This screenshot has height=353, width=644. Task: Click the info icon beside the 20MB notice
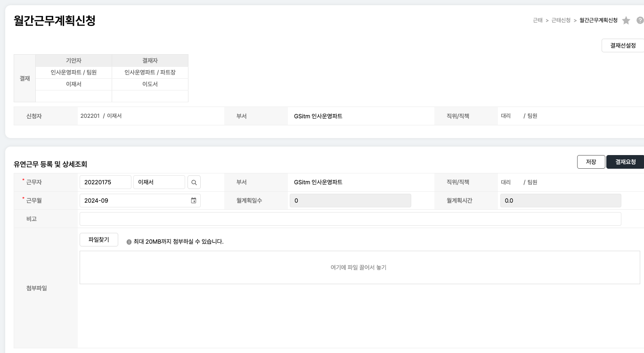click(x=129, y=242)
